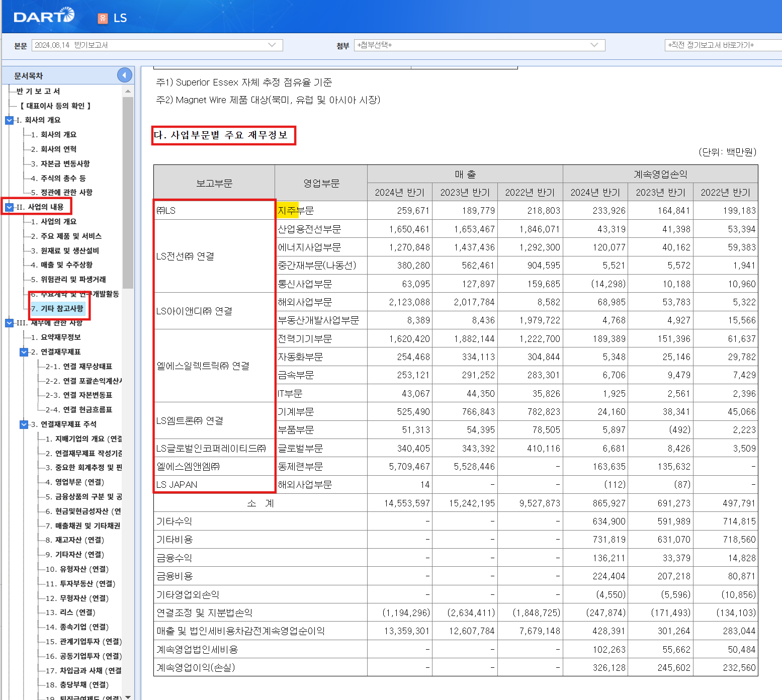Image resolution: width=782 pixels, height=700 pixels.
Task: Open the 첨부선택 attachment dropdown
Action: coord(479,45)
